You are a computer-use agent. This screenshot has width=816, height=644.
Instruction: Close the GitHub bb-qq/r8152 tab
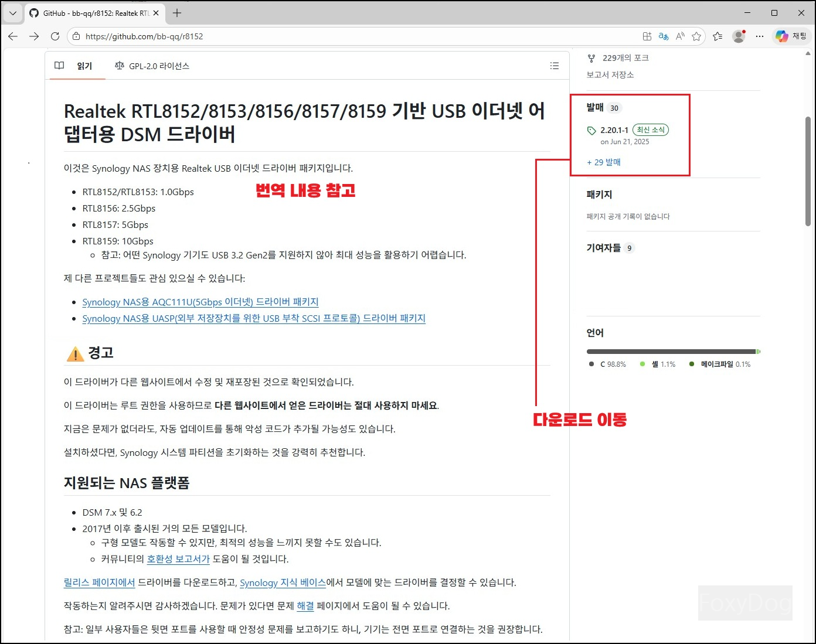tap(156, 13)
